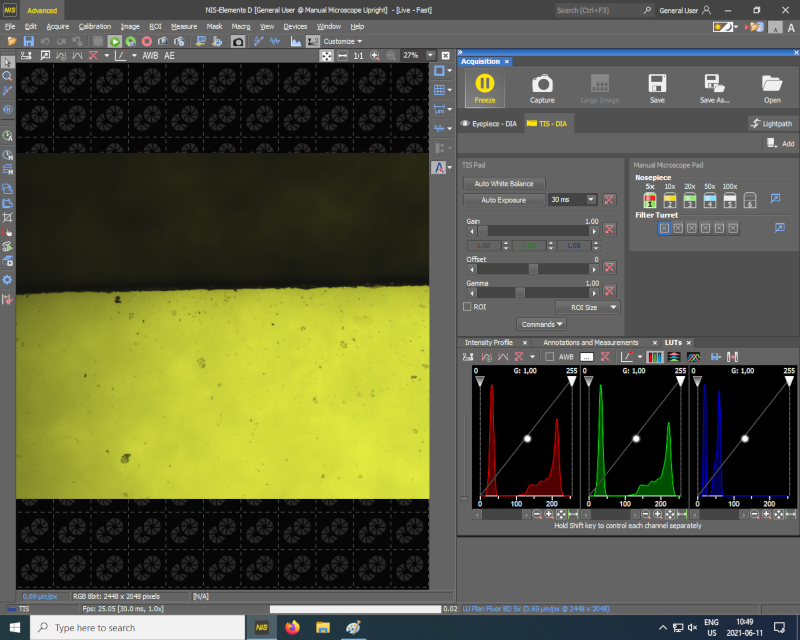The image size is (800, 640).
Task: Open the Windows Start menu
Action: (x=15, y=627)
